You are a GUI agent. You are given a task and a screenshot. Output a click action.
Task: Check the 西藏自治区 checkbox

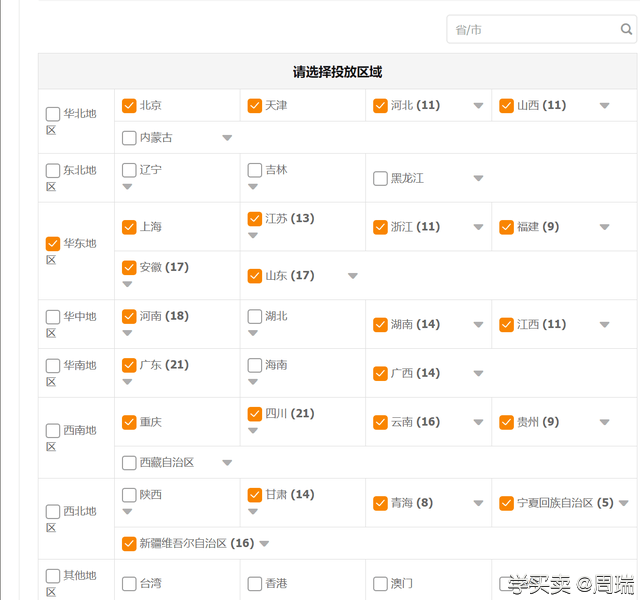(129, 462)
